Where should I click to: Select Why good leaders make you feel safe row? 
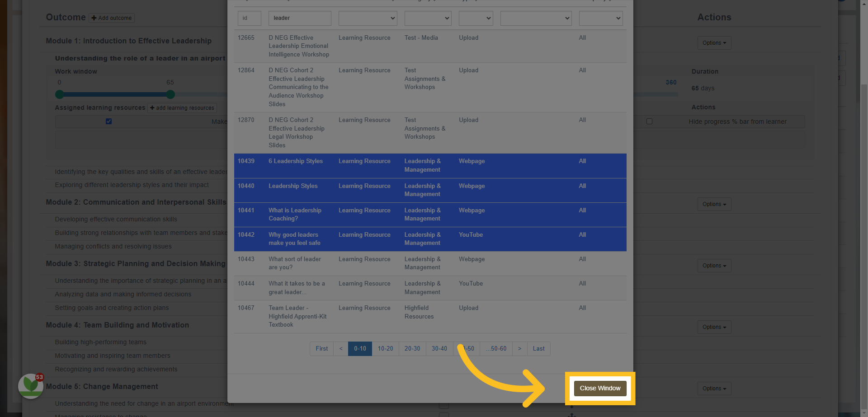[430, 239]
